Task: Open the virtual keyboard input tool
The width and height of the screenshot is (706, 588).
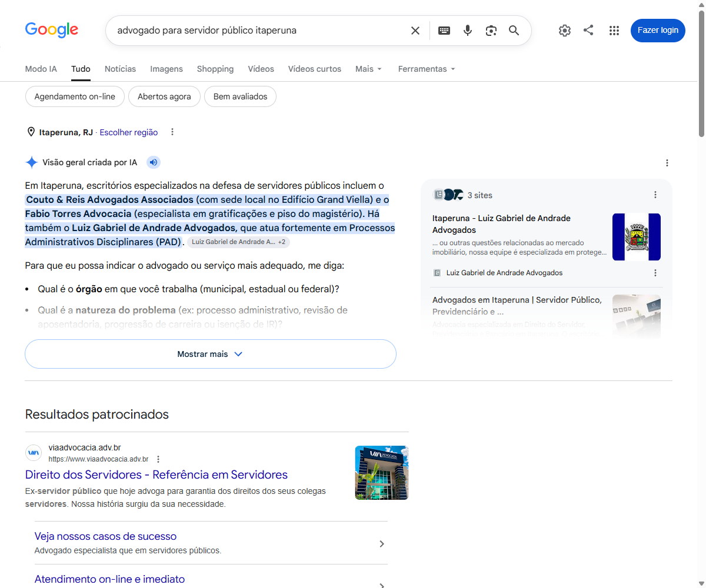Action: (x=444, y=31)
